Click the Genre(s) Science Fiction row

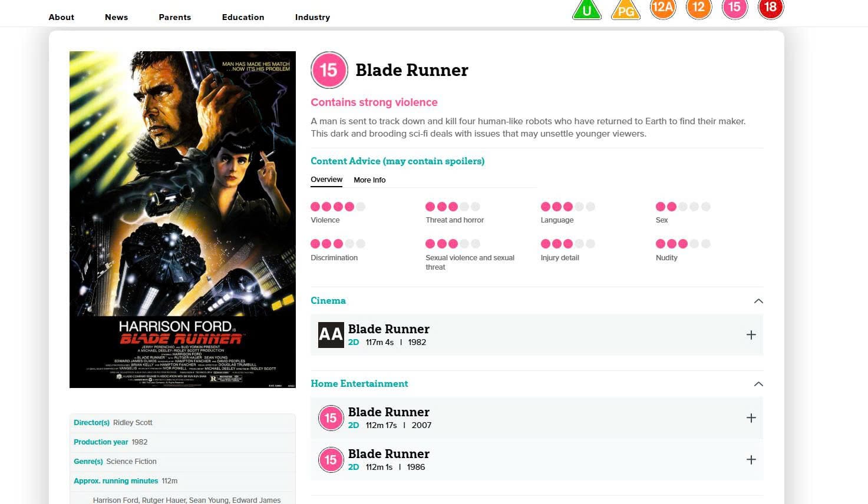(x=183, y=462)
